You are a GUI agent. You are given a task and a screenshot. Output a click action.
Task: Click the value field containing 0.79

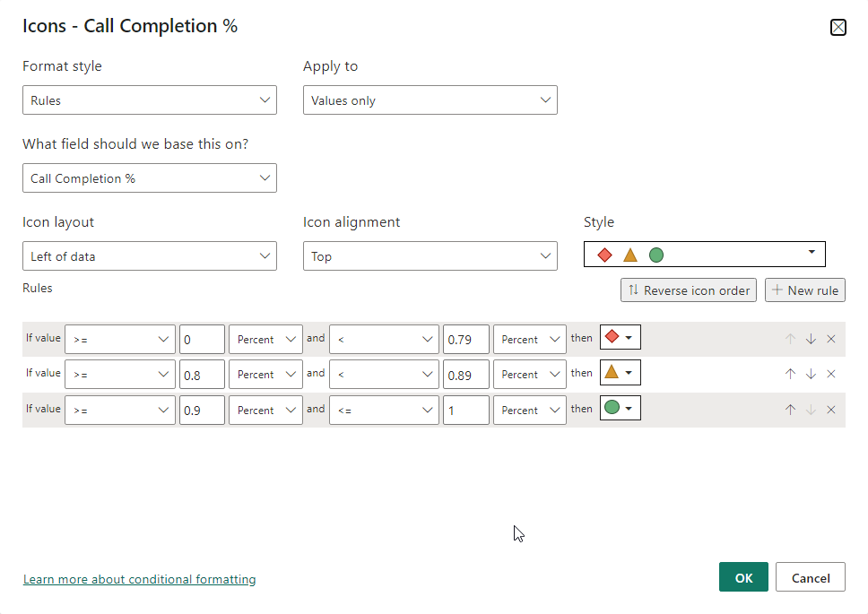466,339
